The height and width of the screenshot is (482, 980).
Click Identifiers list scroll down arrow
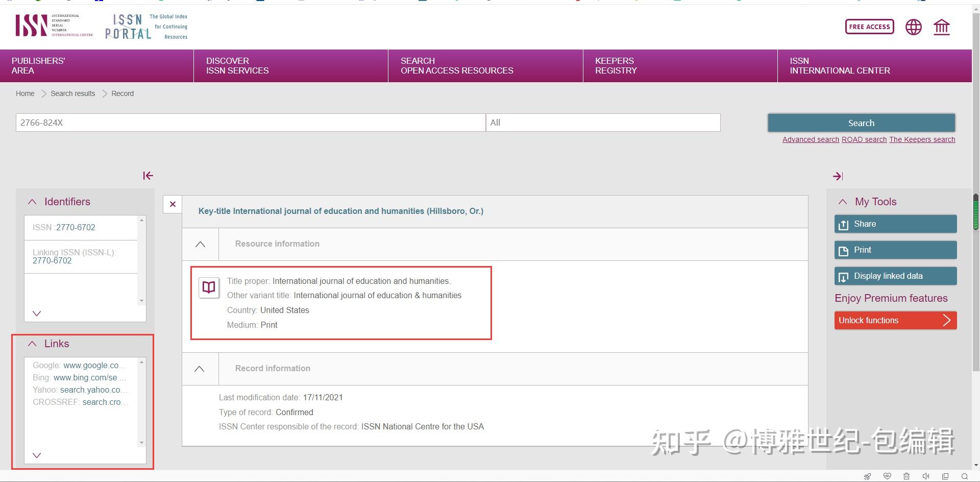141,301
